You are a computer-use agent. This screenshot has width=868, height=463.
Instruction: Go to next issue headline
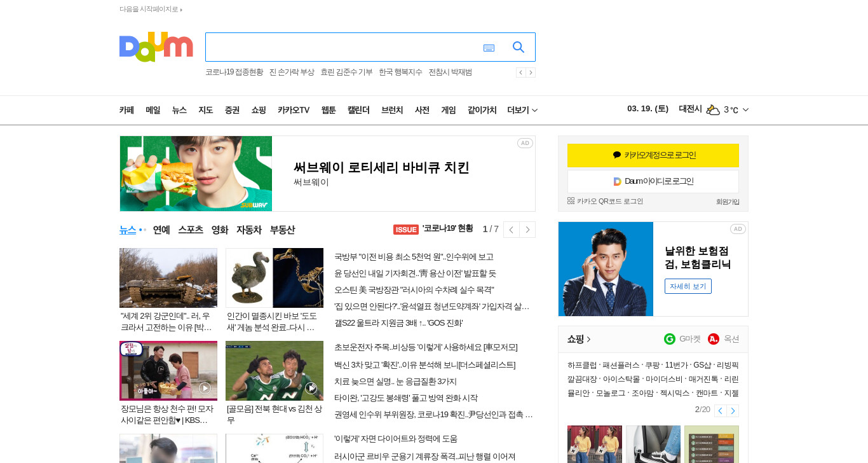point(527,230)
